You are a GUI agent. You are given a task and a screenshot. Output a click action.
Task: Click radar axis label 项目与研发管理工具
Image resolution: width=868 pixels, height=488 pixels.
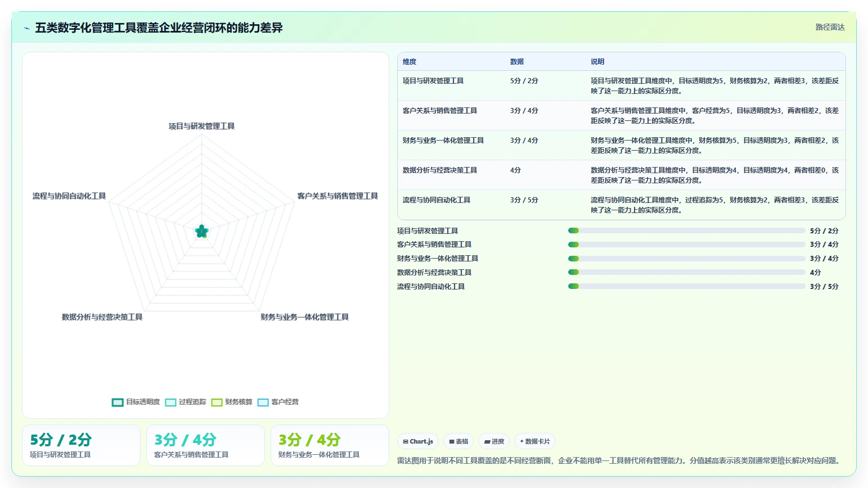pyautogui.click(x=201, y=126)
